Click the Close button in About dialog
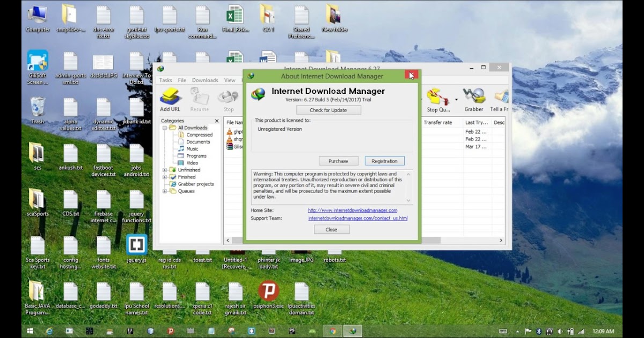Viewport: 644px width, 338px height. pyautogui.click(x=332, y=229)
